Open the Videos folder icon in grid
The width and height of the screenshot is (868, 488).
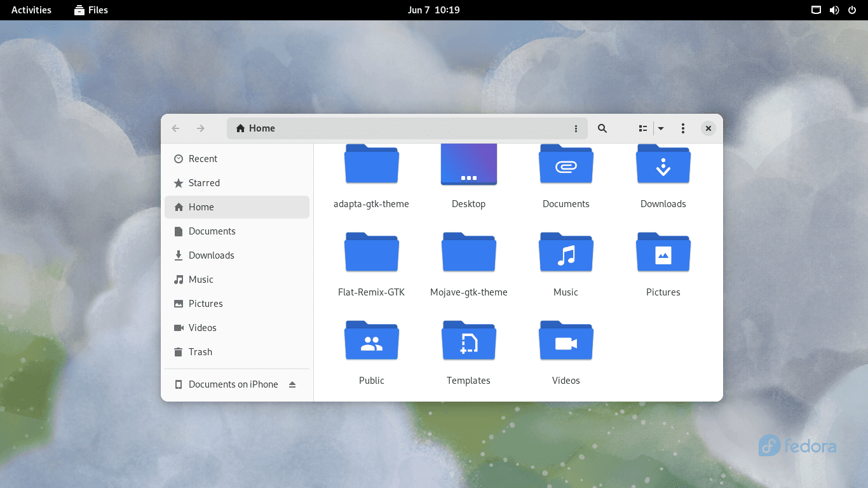point(566,341)
